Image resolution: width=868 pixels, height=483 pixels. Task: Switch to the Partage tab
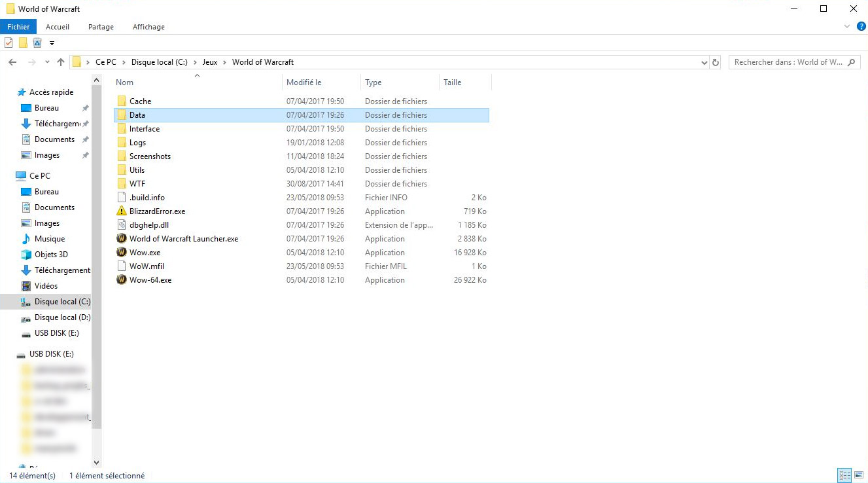point(101,27)
